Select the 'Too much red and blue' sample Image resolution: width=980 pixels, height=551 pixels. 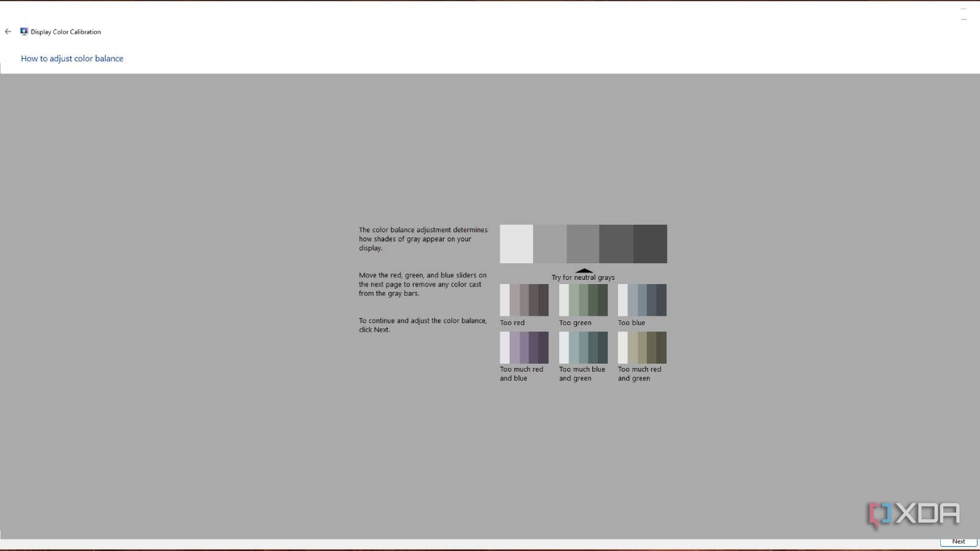[524, 348]
